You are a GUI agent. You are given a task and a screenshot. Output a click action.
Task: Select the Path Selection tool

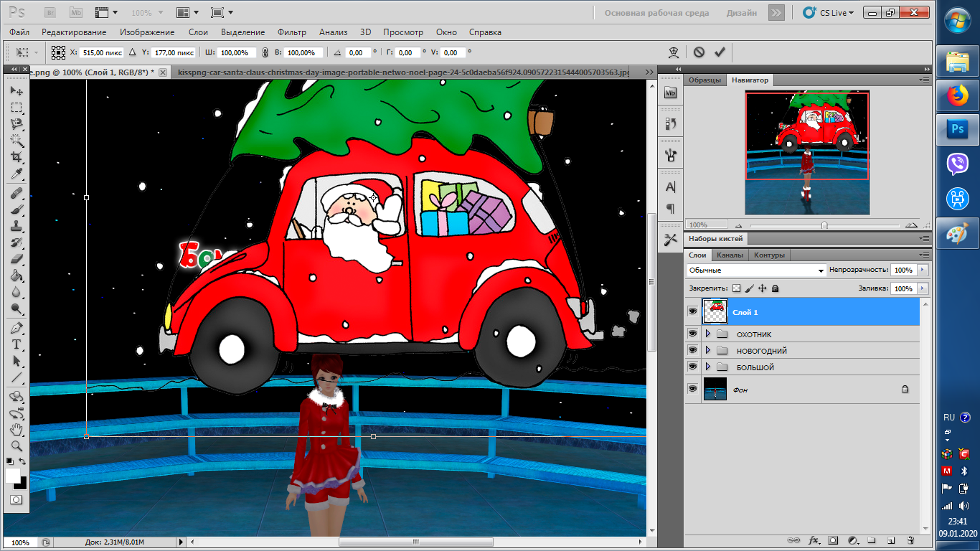[16, 362]
